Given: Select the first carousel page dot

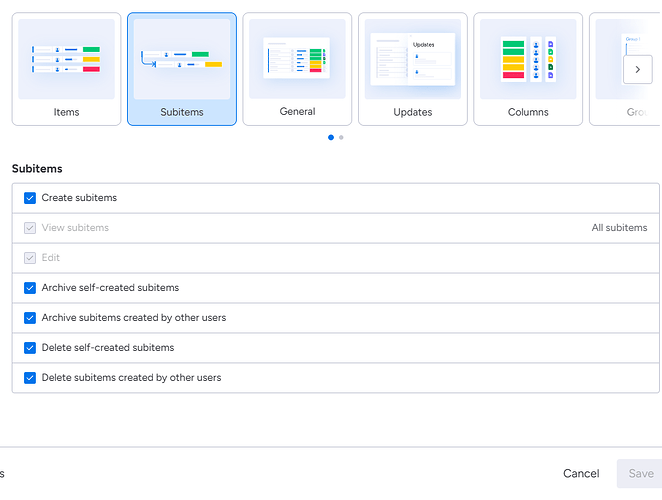Looking at the screenshot, I should coord(331,138).
